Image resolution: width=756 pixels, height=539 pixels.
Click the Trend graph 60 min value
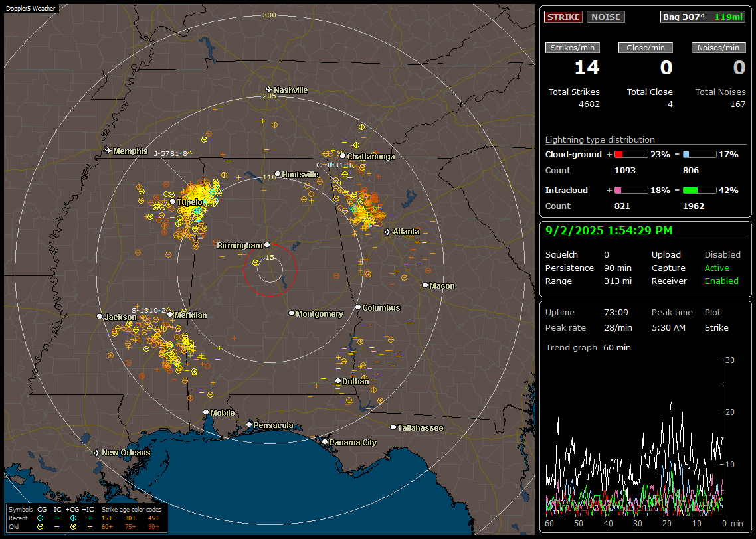(617, 347)
